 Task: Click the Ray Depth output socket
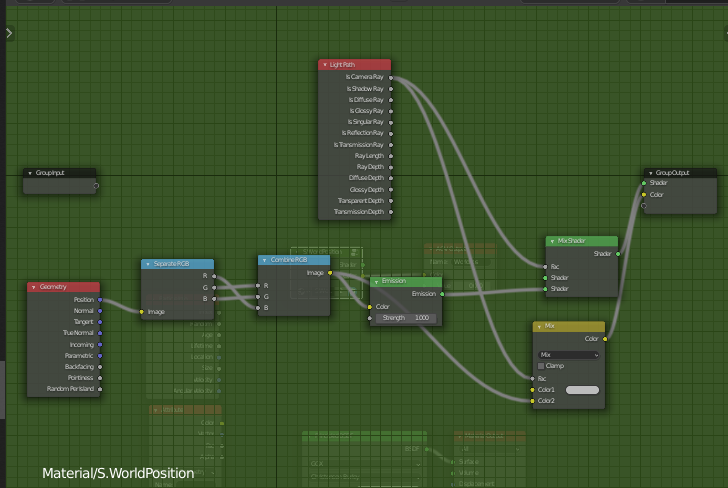[x=391, y=167]
